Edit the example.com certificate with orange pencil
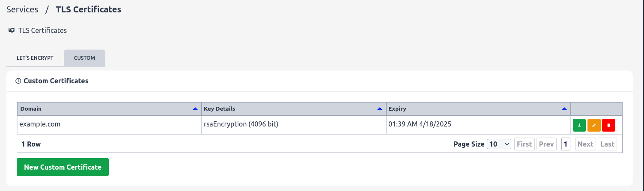644x191 pixels. pyautogui.click(x=594, y=125)
